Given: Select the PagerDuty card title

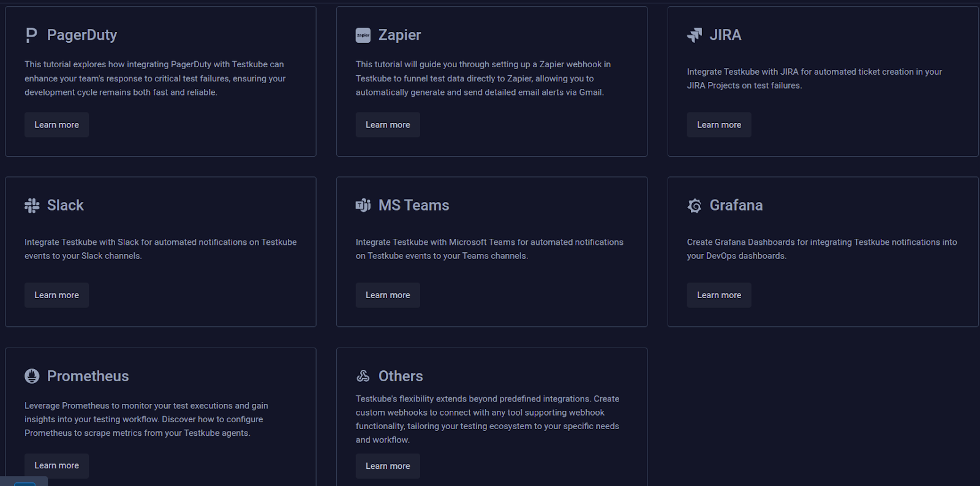Looking at the screenshot, I should tap(82, 36).
